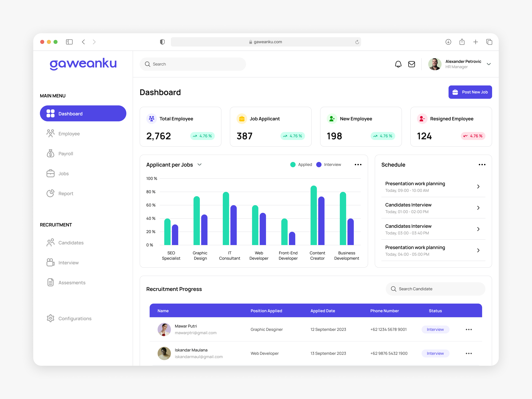Image resolution: width=532 pixels, height=399 pixels.
Task: Open the notifications bell icon
Action: coord(398,64)
